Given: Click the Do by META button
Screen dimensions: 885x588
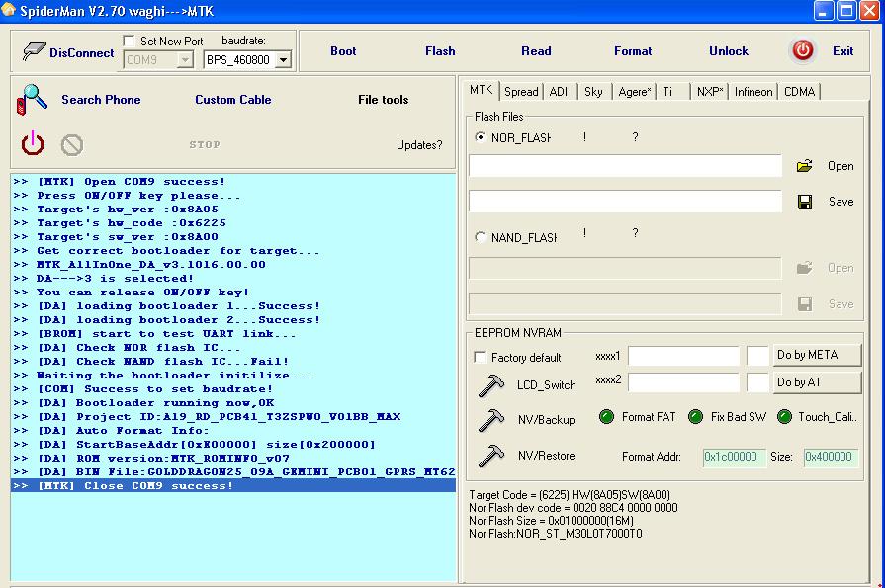Looking at the screenshot, I should pos(817,355).
